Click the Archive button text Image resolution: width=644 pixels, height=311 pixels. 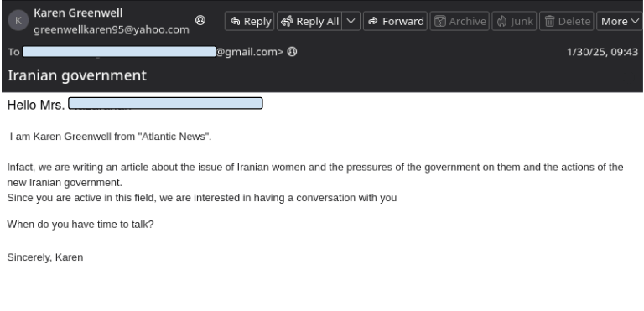(467, 21)
